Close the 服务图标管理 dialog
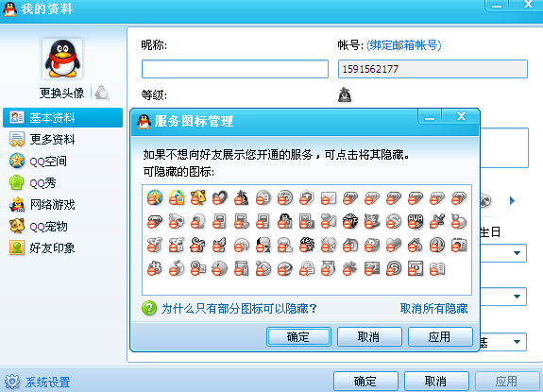This screenshot has height=392, width=543. [461, 117]
